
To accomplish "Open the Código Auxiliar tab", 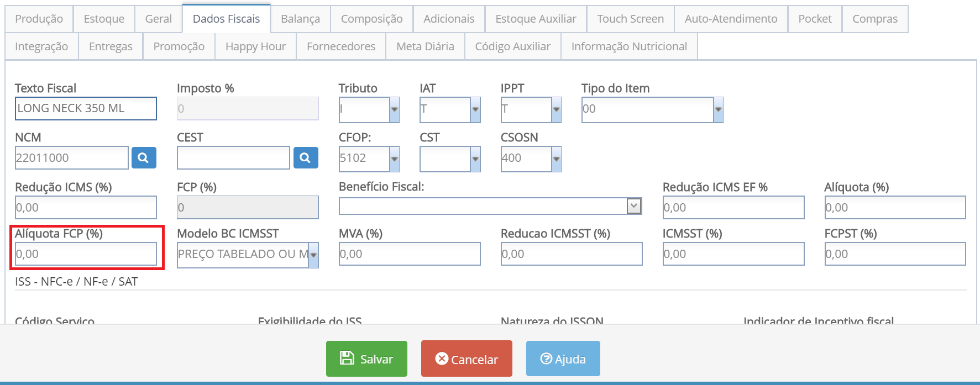I will (x=513, y=46).
